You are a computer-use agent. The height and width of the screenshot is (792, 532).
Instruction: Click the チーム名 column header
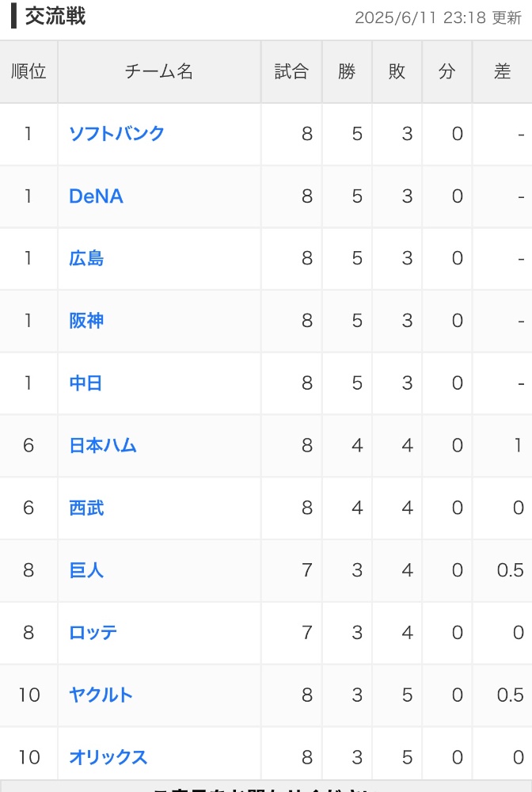point(159,72)
